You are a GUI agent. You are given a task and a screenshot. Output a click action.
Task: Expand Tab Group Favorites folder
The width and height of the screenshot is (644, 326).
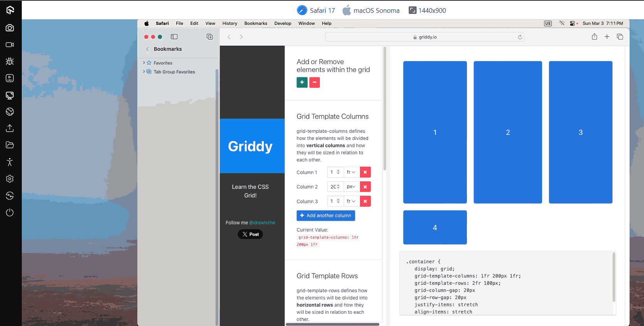coord(144,71)
